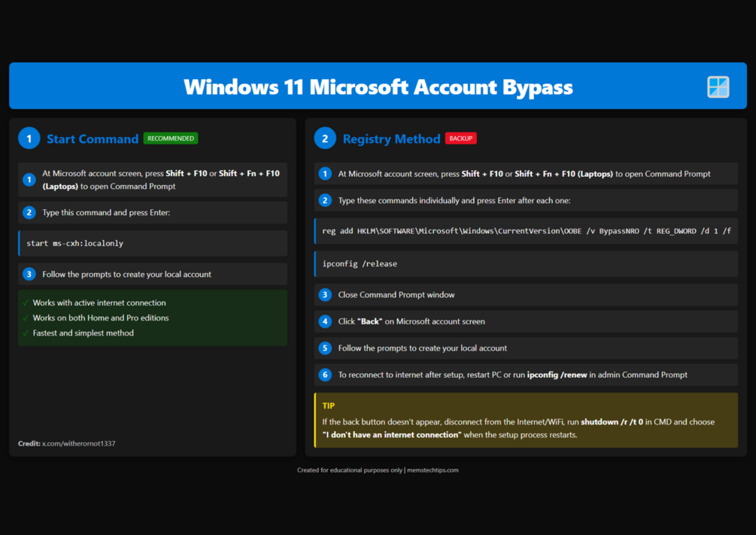Click the red BACKUP badge

(x=461, y=138)
